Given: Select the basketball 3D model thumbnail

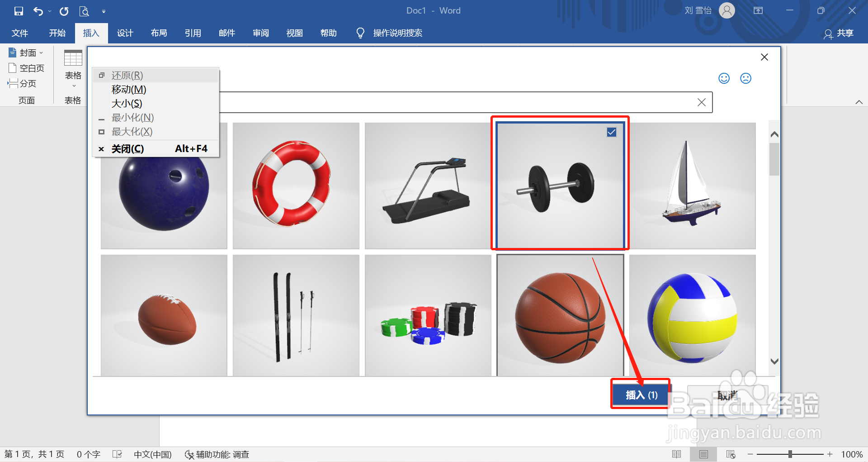Looking at the screenshot, I should [x=560, y=315].
